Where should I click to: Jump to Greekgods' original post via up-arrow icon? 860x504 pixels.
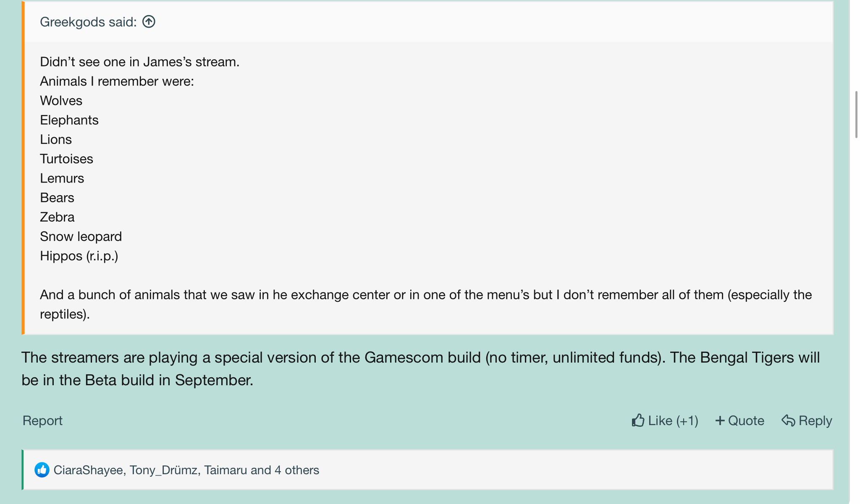pos(149,21)
